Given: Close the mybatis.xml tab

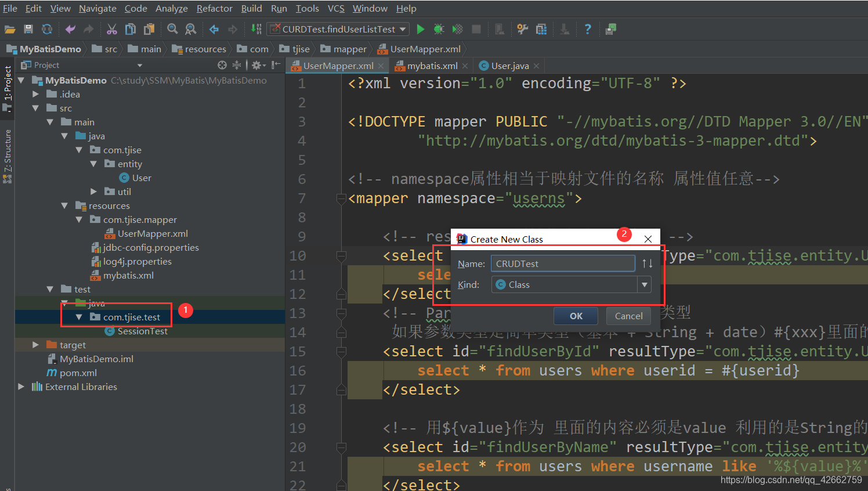Looking at the screenshot, I should pyautogui.click(x=465, y=66).
